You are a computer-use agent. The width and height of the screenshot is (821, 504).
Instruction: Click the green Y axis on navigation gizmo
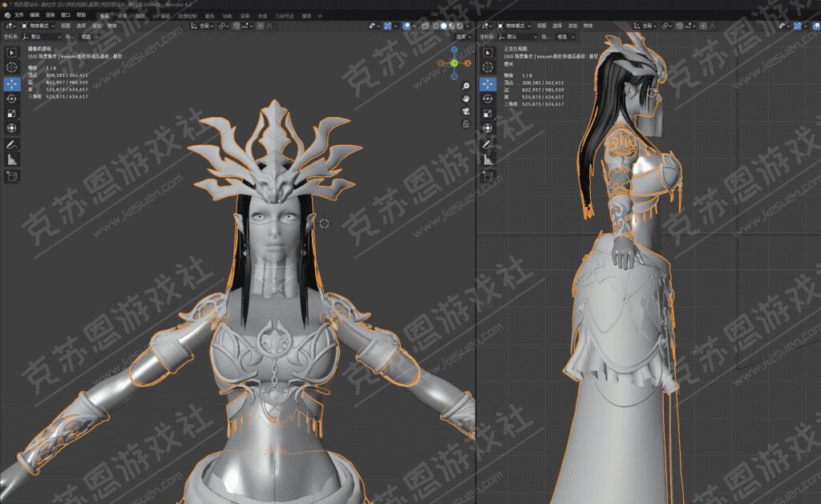pos(454,62)
